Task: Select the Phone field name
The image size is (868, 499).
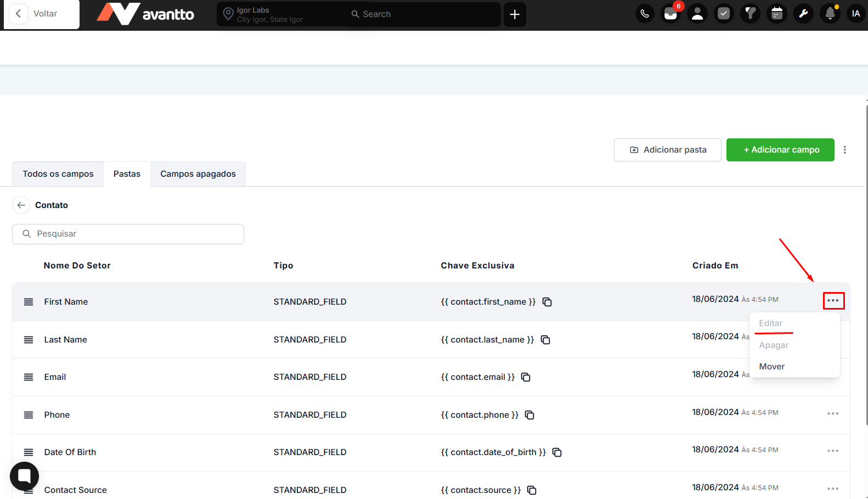Action: pos(57,415)
